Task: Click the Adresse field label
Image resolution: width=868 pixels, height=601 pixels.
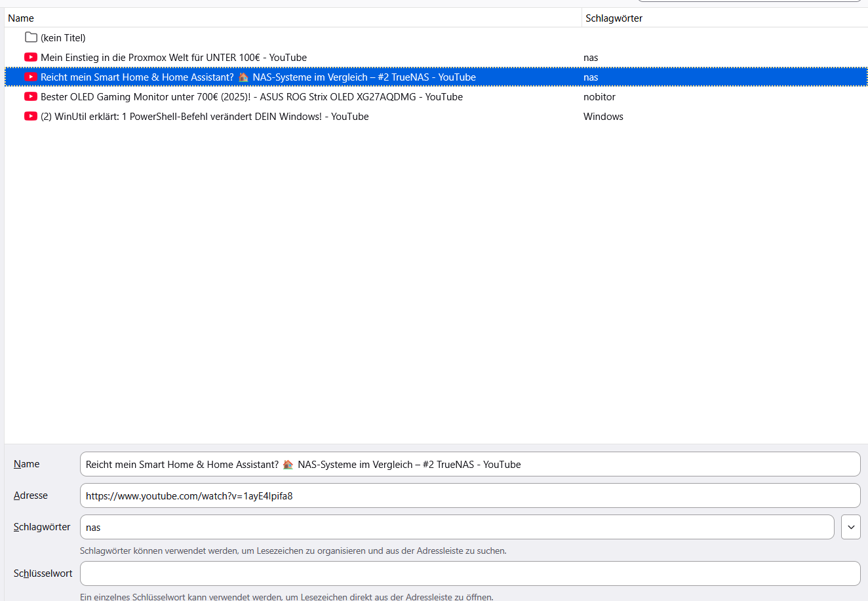Action: (x=31, y=495)
